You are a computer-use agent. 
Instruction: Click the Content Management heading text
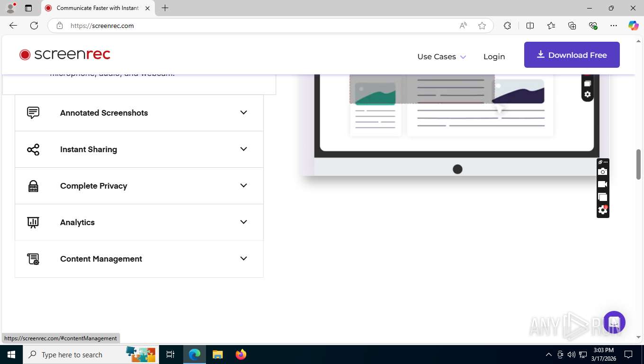101,259
